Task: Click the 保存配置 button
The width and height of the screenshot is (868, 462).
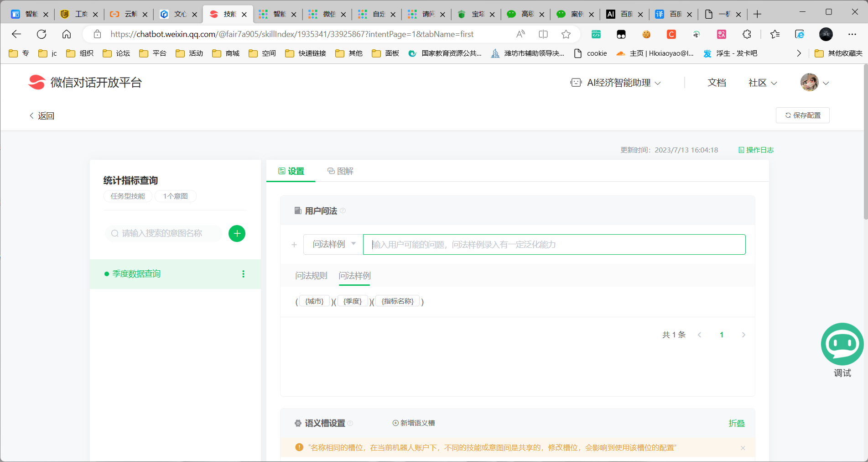Action: [x=803, y=115]
